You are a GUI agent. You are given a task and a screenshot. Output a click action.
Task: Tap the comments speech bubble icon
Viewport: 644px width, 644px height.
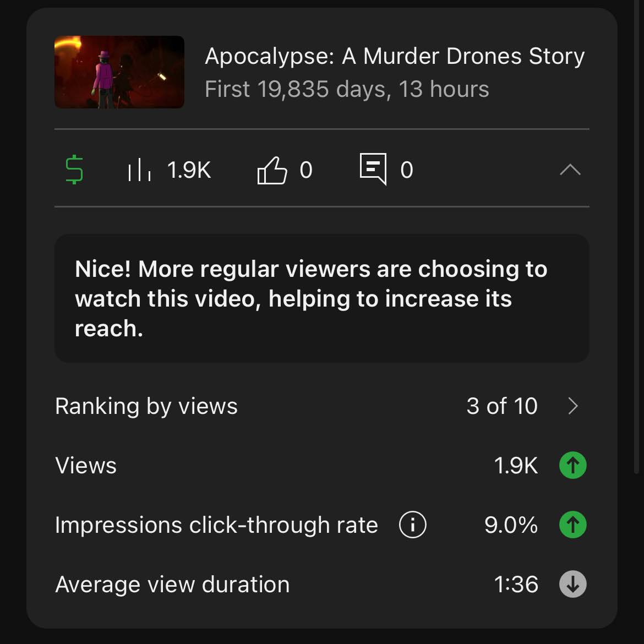pos(373,169)
